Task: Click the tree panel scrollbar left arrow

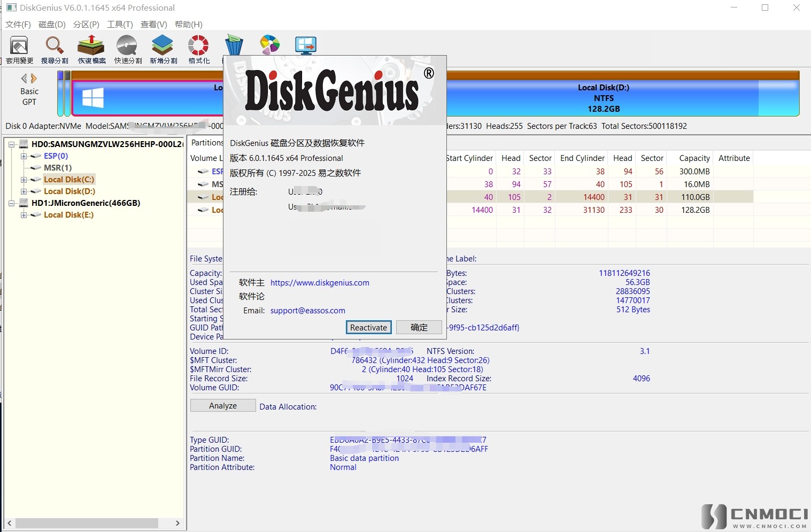Action: point(10,523)
